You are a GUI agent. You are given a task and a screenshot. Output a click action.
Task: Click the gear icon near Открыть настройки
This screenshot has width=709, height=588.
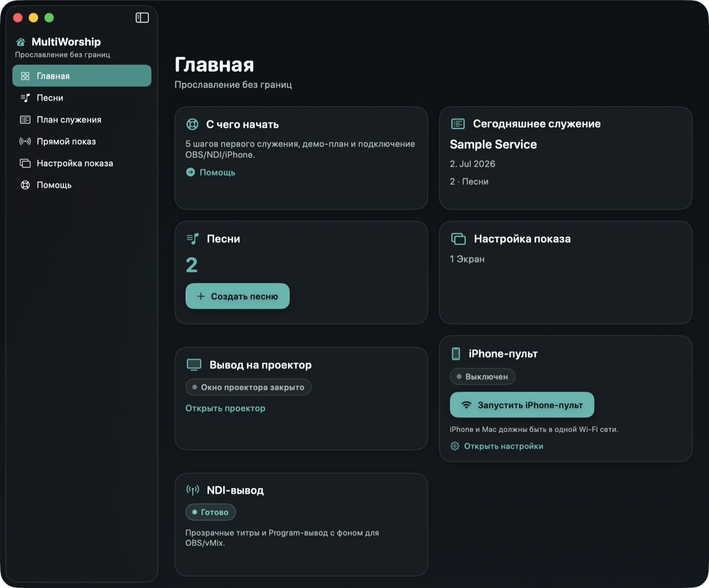pyautogui.click(x=455, y=446)
